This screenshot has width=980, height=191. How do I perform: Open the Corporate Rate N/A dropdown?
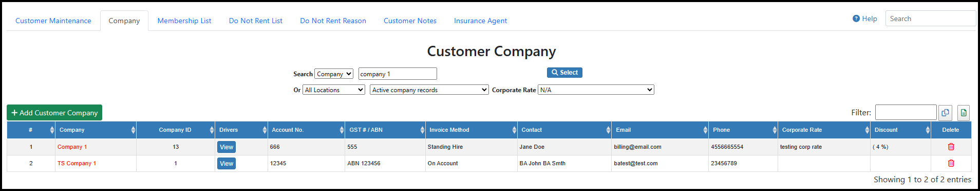596,90
